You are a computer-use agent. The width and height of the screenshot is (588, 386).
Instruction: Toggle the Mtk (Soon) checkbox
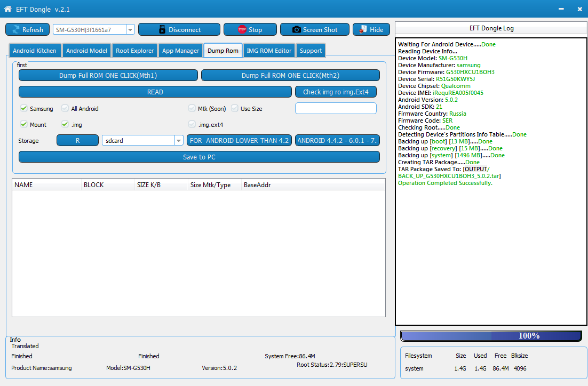pyautogui.click(x=192, y=108)
